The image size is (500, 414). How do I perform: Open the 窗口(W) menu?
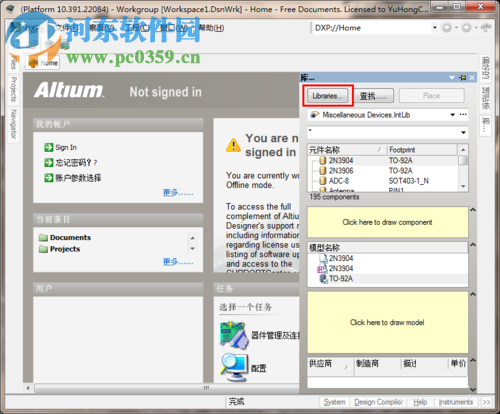click(x=173, y=28)
